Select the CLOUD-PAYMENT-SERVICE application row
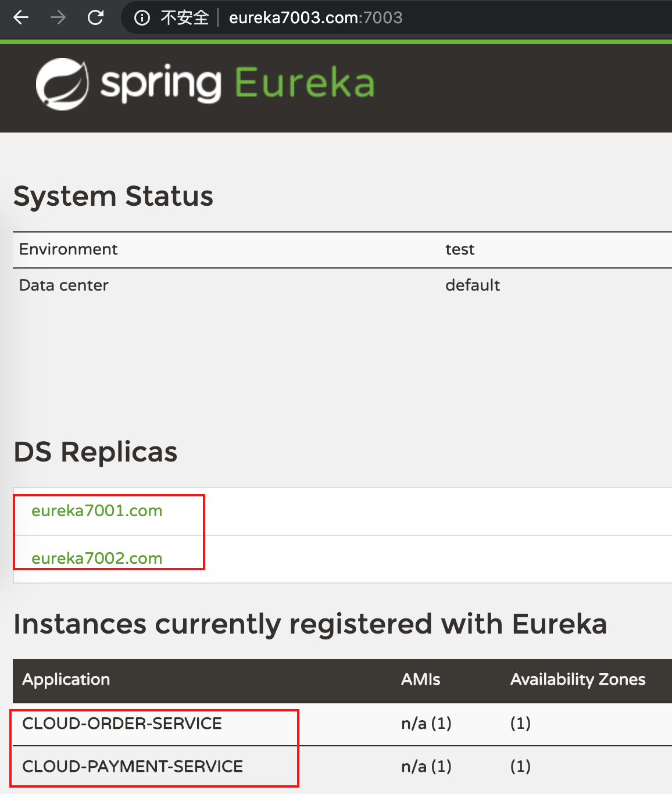Image resolution: width=672 pixels, height=794 pixels. point(342,767)
